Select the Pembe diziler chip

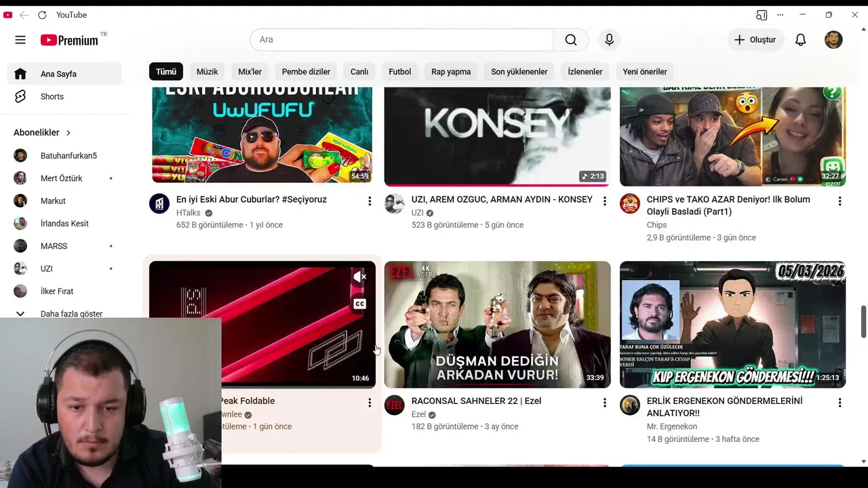pyautogui.click(x=306, y=72)
